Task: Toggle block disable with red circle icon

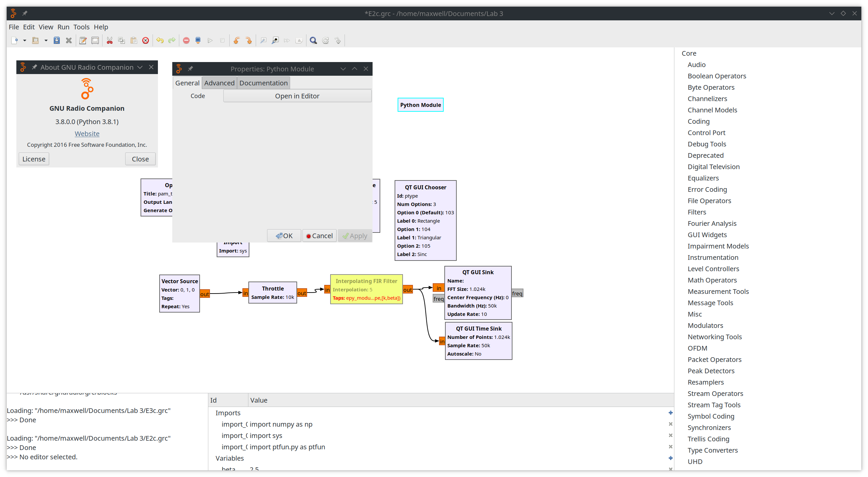Action: point(186,40)
